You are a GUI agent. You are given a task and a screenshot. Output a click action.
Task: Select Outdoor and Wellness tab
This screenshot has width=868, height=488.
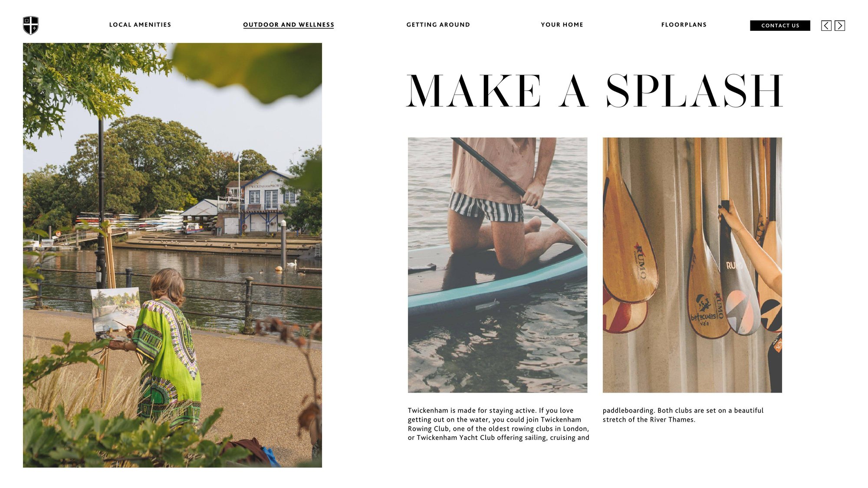[289, 25]
